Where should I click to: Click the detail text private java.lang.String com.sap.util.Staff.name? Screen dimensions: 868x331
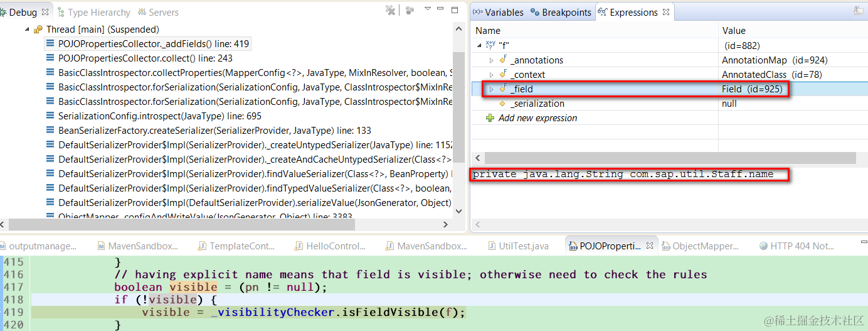click(x=623, y=174)
